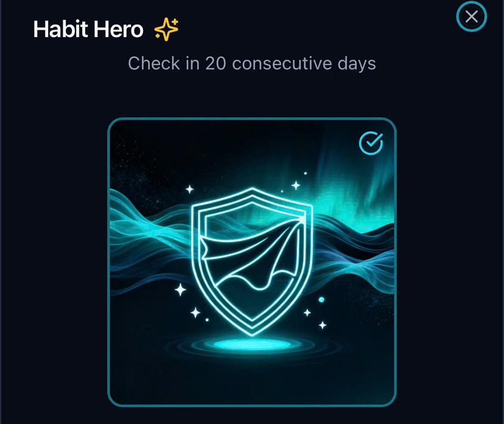Tap the small sparkle star just right of the shield's tip

pyautogui.click(x=307, y=313)
